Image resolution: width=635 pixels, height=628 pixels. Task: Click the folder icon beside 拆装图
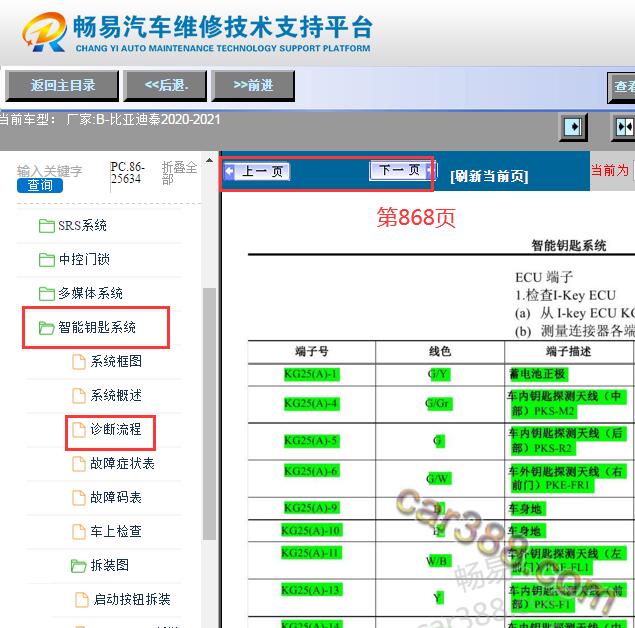coord(79,566)
